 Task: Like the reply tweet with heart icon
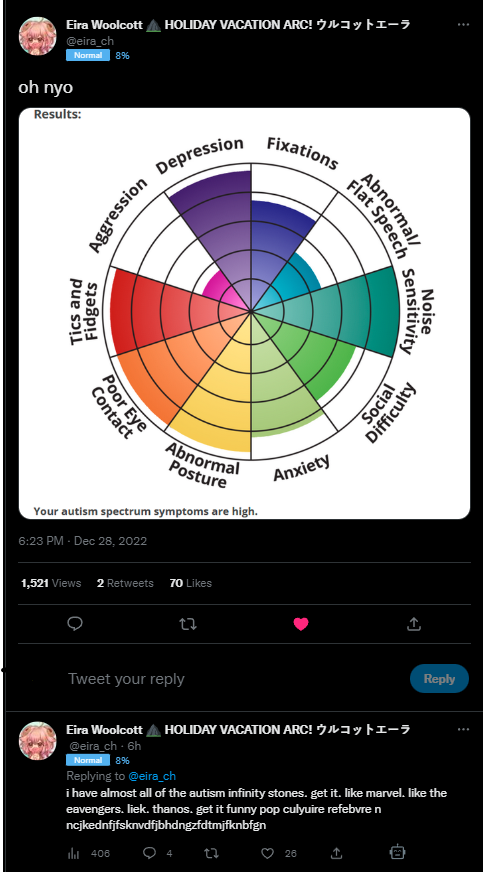(268, 853)
